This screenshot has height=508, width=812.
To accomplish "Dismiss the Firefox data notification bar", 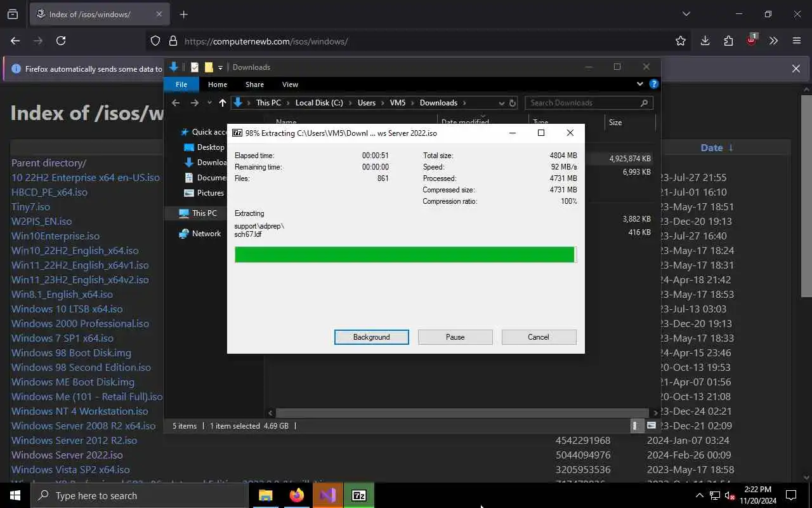I will [796, 69].
